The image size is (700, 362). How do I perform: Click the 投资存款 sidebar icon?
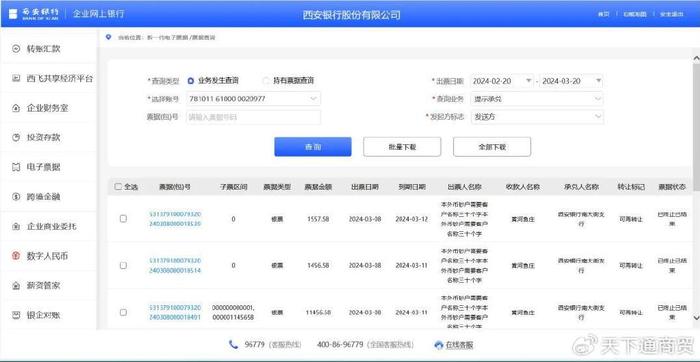16,137
